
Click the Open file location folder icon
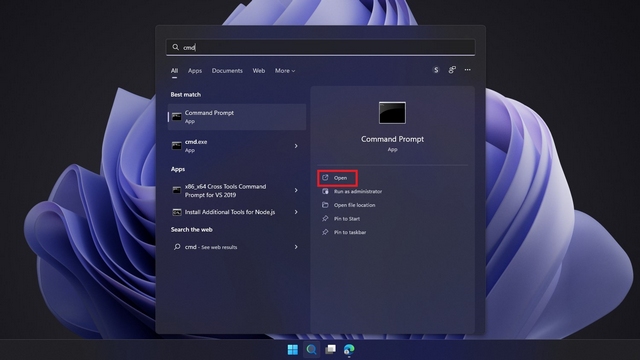click(x=325, y=205)
